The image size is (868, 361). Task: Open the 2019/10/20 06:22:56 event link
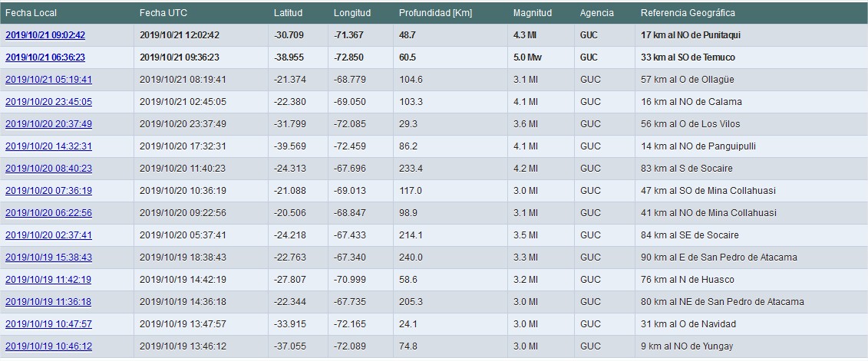click(x=48, y=213)
